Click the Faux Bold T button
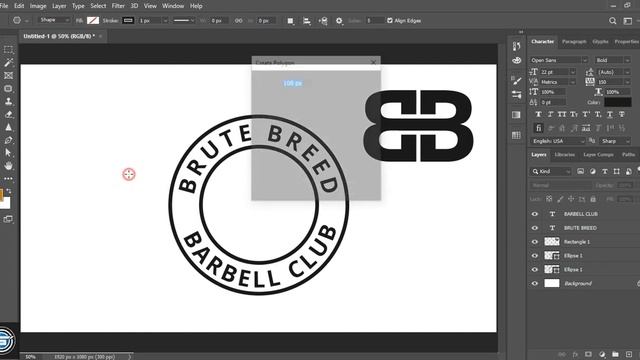 [538, 114]
